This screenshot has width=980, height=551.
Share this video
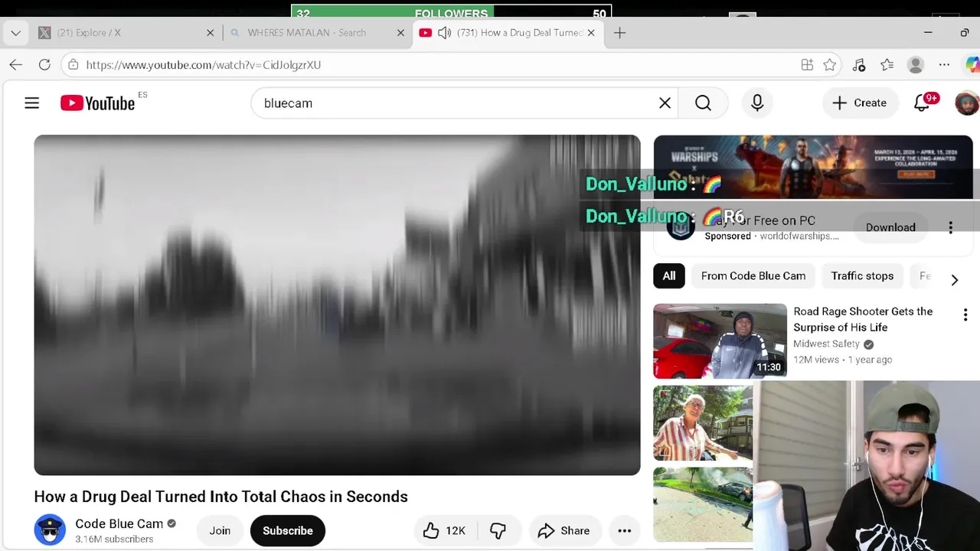click(563, 530)
